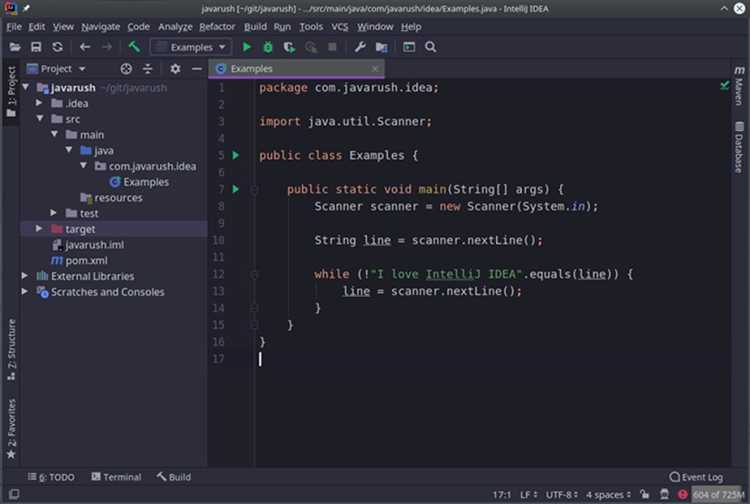Open Settings with the wrench icon
Viewport: 750px width, 504px height.
[x=360, y=47]
